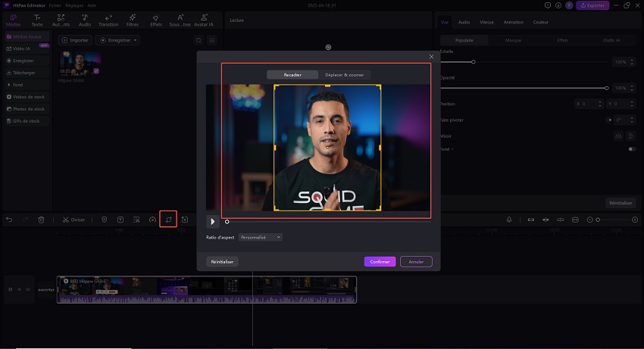Image resolution: width=644 pixels, height=349 pixels.
Task: Click the undo arrow in timeline toolbar
Action: tap(9, 220)
